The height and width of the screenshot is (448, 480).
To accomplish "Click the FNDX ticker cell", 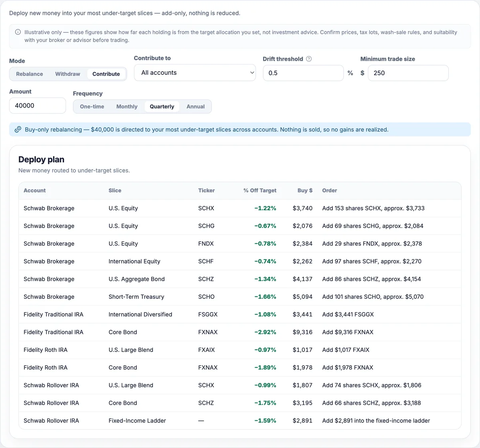I will tap(206, 244).
